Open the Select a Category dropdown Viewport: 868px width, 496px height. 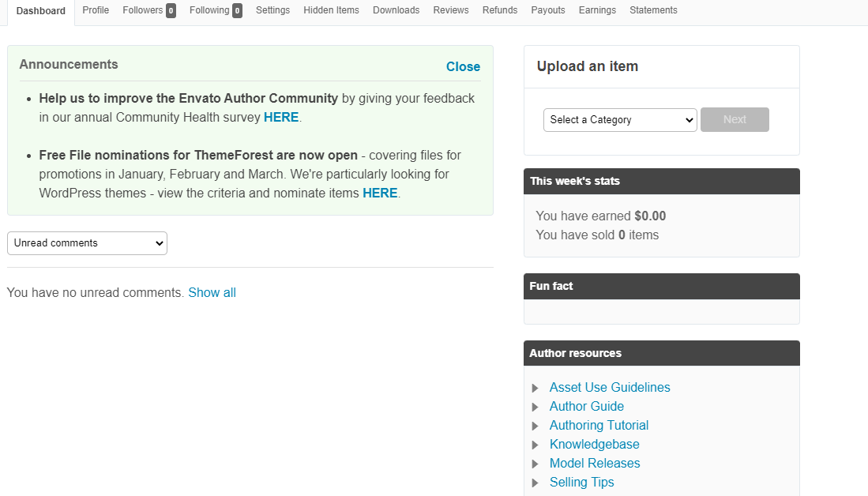[x=620, y=119]
